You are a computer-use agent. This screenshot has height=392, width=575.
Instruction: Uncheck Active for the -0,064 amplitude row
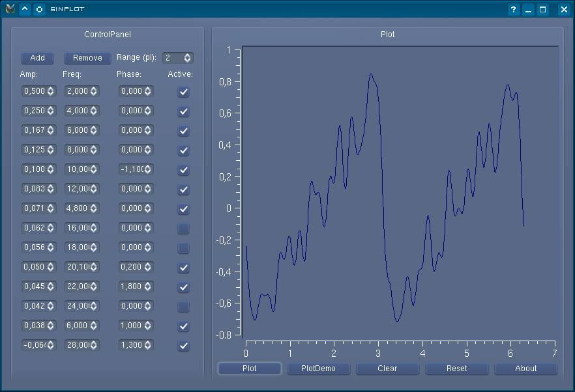pyautogui.click(x=183, y=345)
